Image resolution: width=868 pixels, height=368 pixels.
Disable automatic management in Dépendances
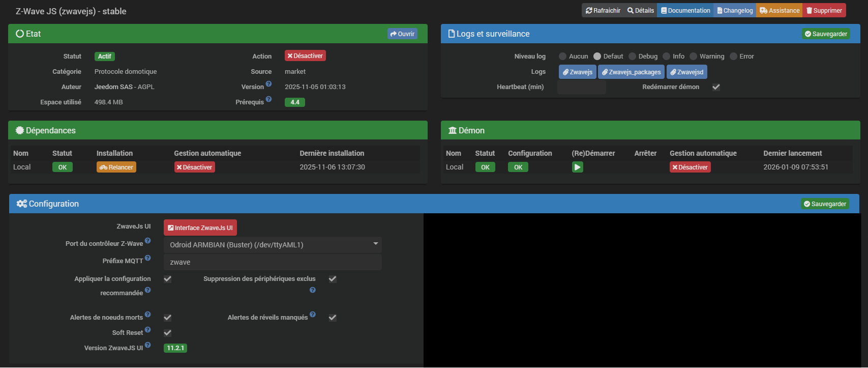tap(195, 167)
